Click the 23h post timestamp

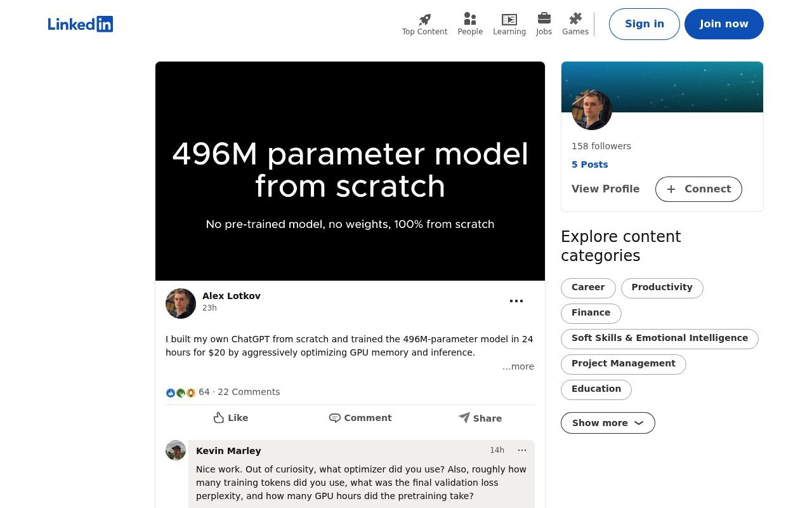[x=209, y=308]
